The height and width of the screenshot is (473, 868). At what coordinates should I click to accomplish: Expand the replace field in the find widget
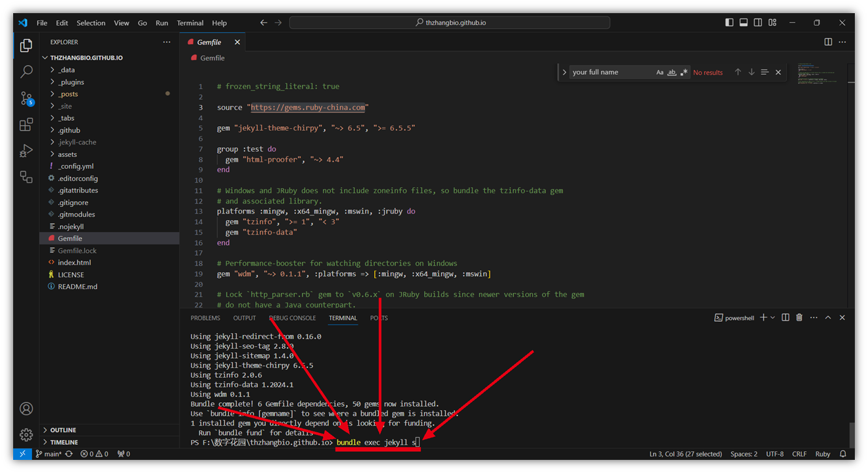point(564,72)
